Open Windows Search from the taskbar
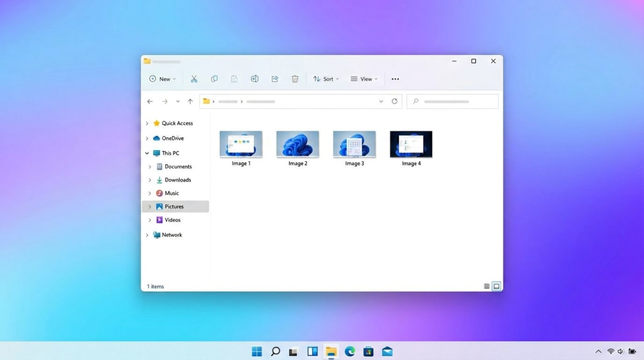 [275, 351]
